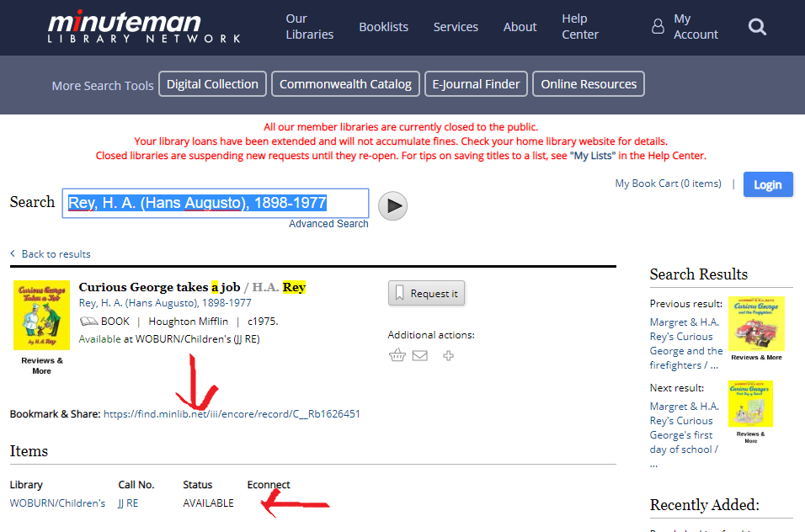Open the Commonwealth Catalog
The image size is (805, 532).
pos(345,83)
